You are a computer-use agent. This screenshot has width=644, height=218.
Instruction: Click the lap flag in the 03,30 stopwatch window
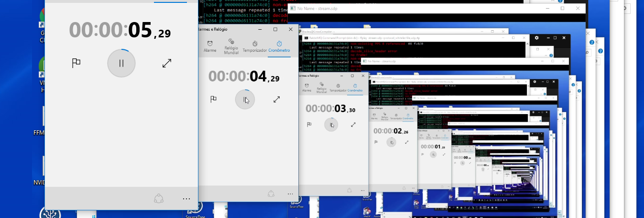[x=309, y=125]
